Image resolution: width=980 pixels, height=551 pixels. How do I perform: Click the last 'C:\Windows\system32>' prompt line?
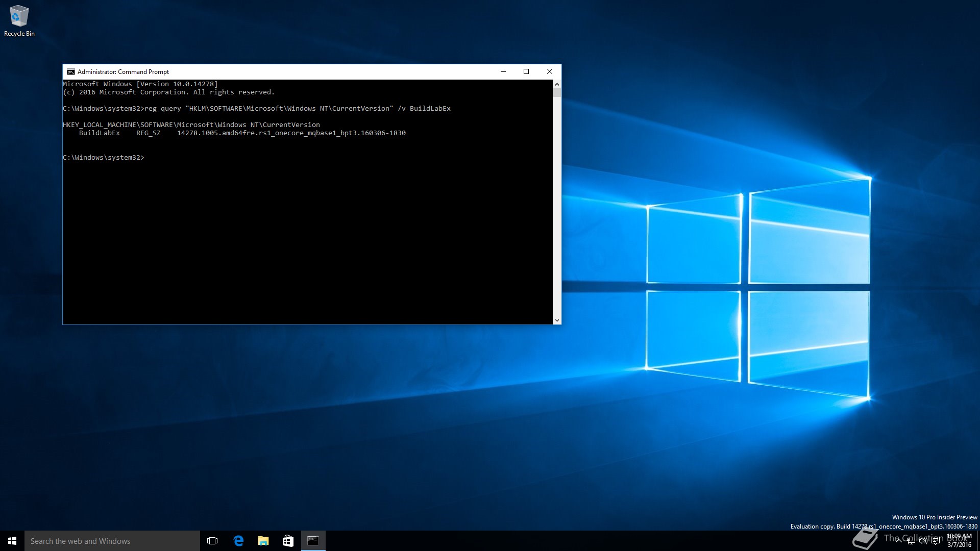tap(104, 158)
